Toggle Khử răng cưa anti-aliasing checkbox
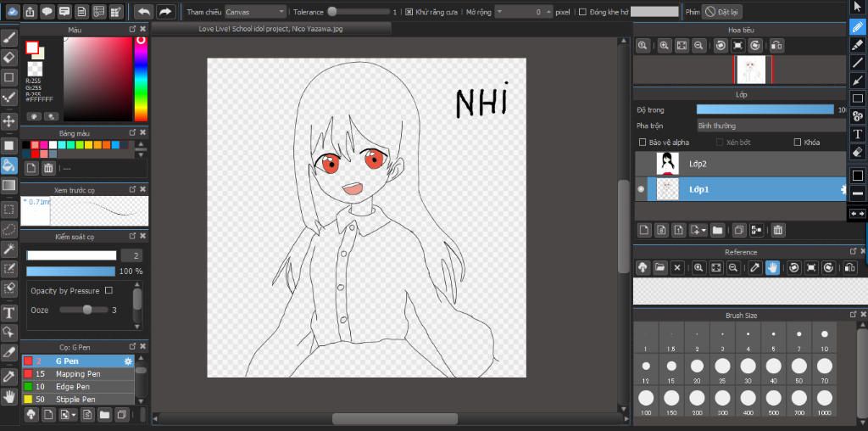 click(409, 12)
